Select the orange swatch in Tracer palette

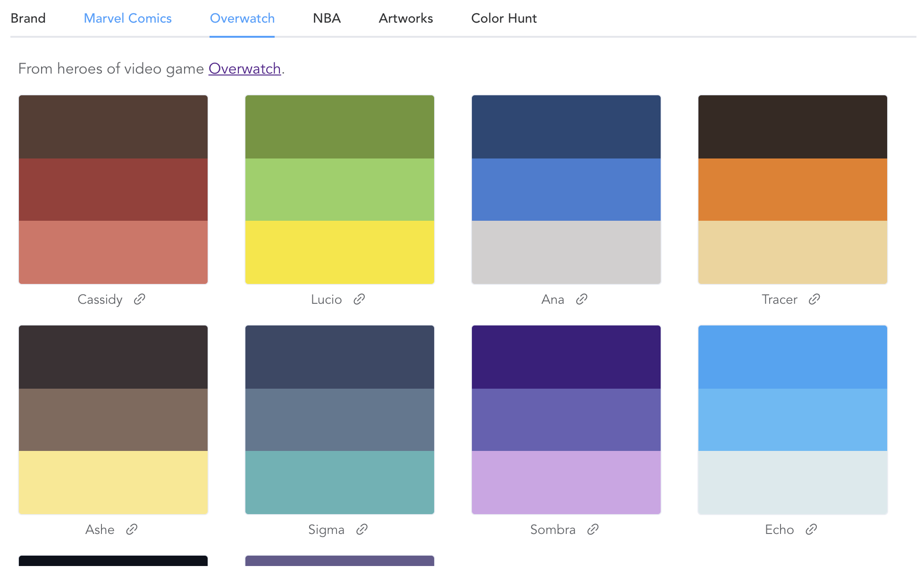(793, 190)
